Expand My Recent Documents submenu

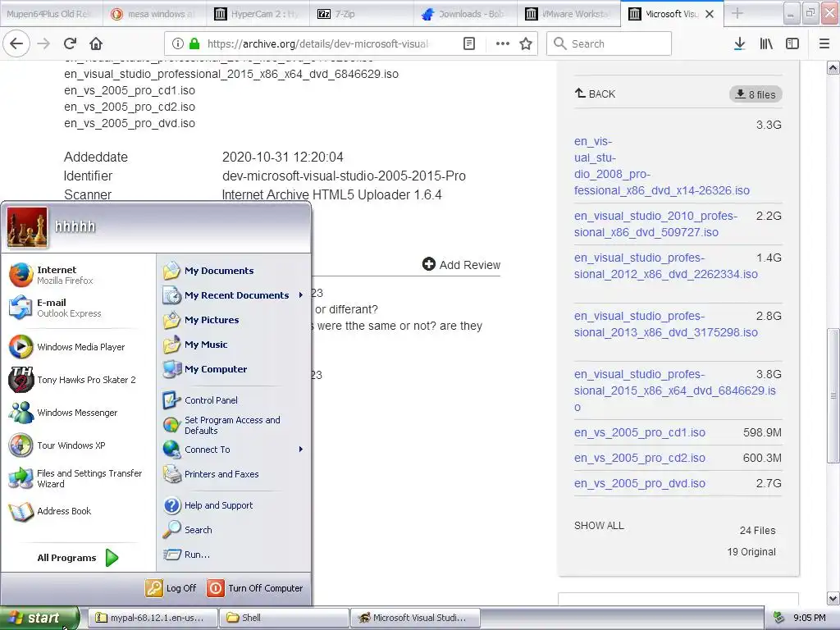233,295
